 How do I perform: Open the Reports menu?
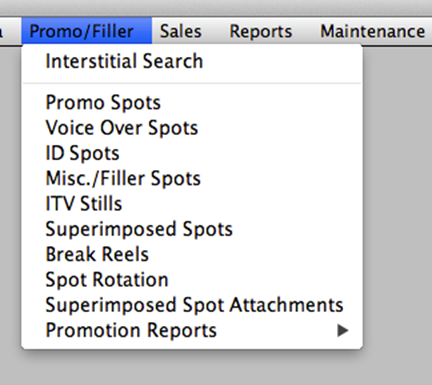click(261, 31)
